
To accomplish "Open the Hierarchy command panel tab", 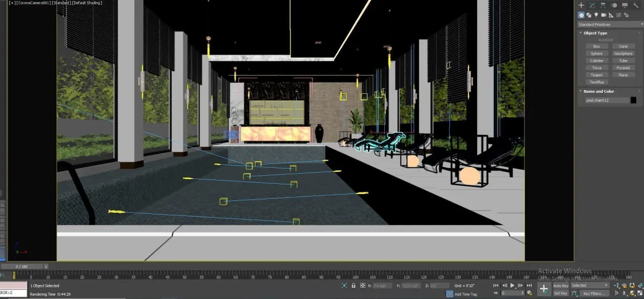I will [x=603, y=5].
